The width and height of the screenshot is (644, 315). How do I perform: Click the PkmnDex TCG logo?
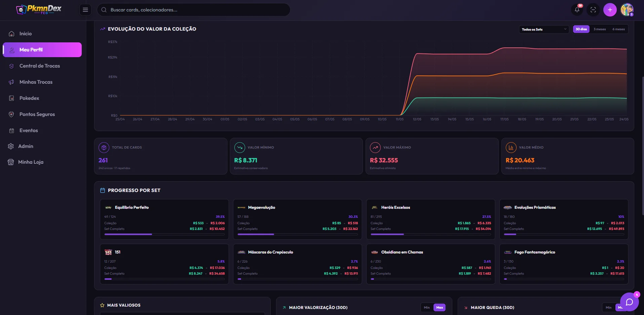click(39, 9)
